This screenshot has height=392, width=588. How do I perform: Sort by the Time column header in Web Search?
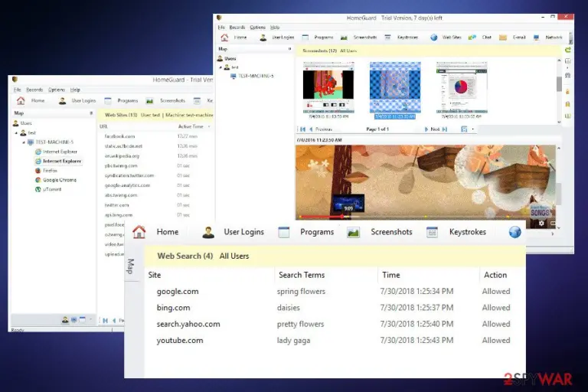click(390, 275)
